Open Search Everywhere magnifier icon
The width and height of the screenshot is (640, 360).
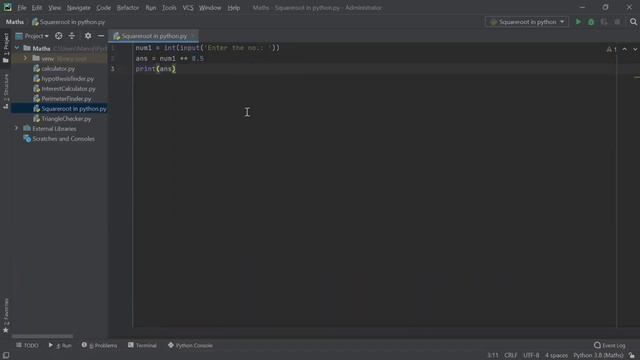633,22
